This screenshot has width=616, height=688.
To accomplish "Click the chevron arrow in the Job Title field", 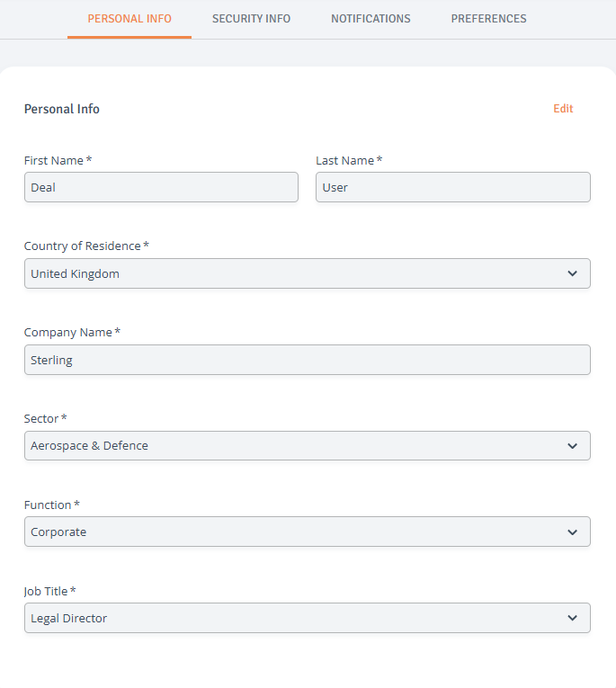I will (572, 618).
